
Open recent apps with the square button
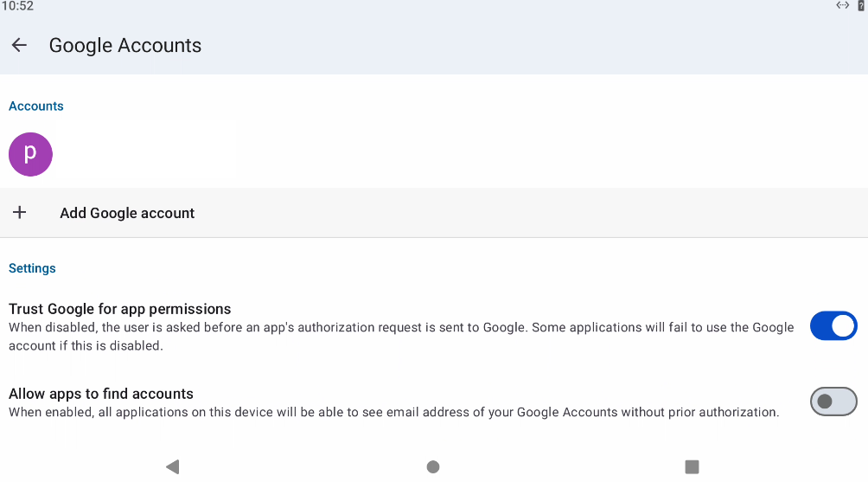tap(692, 466)
